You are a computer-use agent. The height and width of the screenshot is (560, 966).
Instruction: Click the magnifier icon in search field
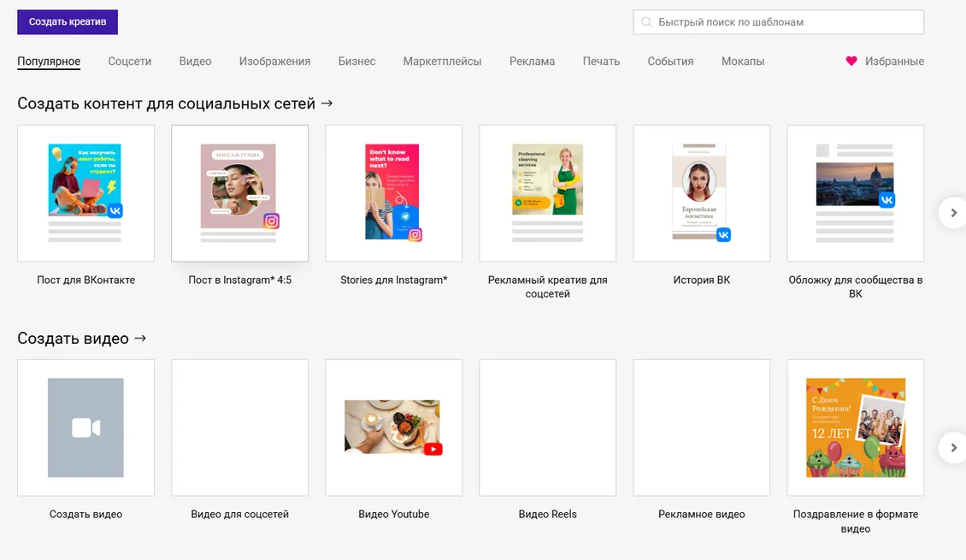point(646,22)
